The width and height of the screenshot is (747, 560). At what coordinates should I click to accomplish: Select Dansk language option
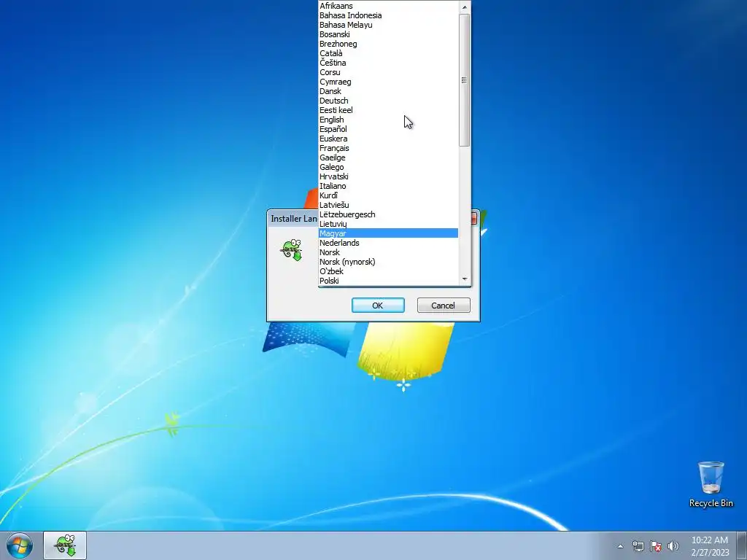[388, 91]
